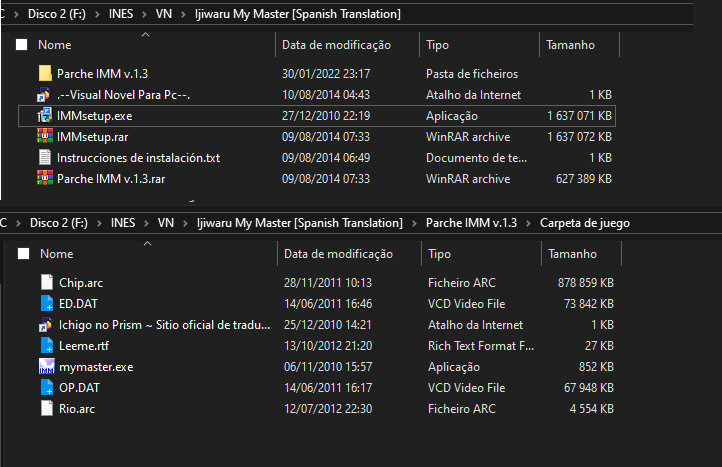Select the mymaster.exe file name
The width and height of the screenshot is (722, 467).
click(96, 367)
